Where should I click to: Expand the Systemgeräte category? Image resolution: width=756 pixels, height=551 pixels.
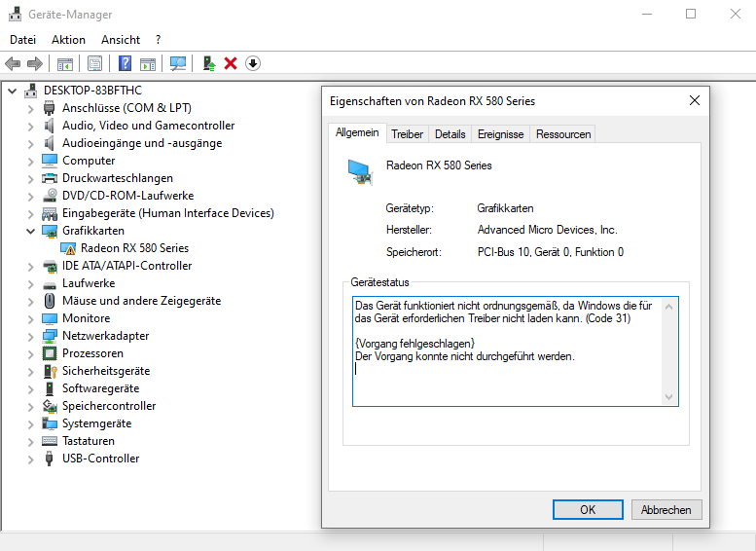pos(31,424)
